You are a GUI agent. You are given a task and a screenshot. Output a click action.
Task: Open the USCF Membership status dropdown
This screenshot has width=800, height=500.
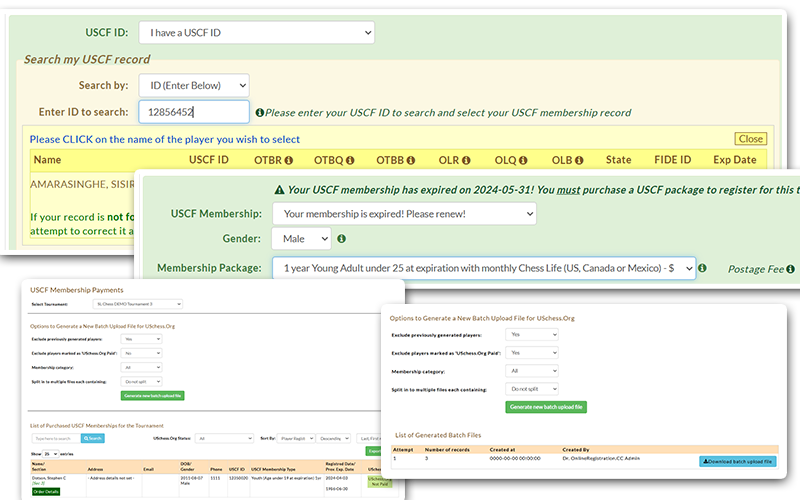coord(404,213)
